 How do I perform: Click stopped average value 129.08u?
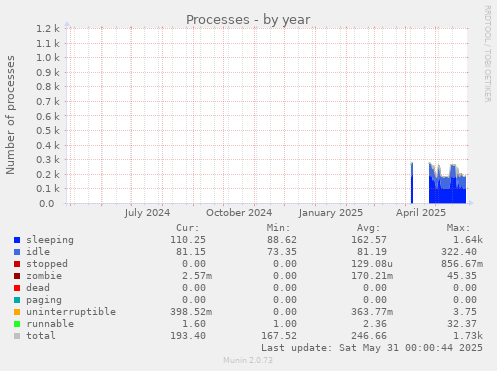click(372, 264)
